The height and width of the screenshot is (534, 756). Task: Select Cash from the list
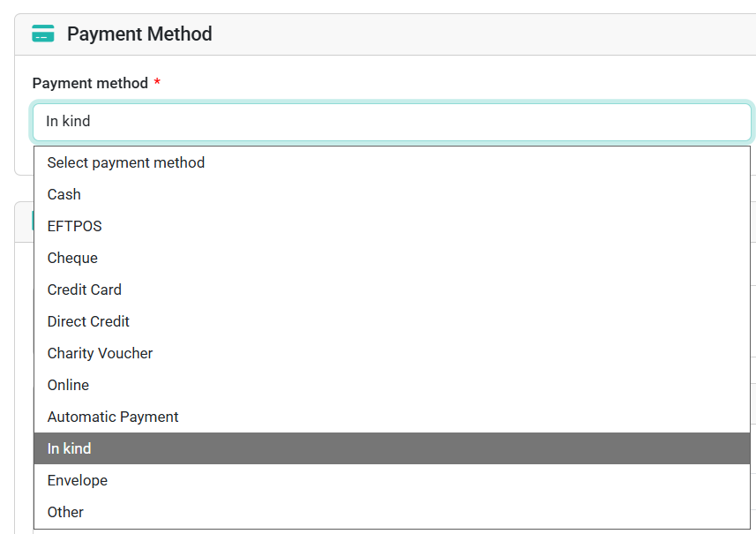(392, 194)
